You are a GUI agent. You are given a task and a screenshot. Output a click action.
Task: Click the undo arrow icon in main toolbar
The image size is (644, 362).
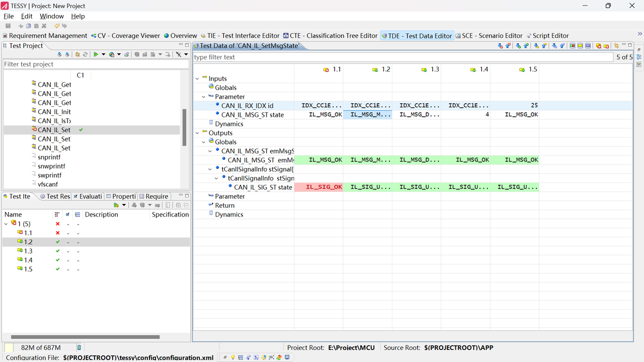click(x=57, y=26)
